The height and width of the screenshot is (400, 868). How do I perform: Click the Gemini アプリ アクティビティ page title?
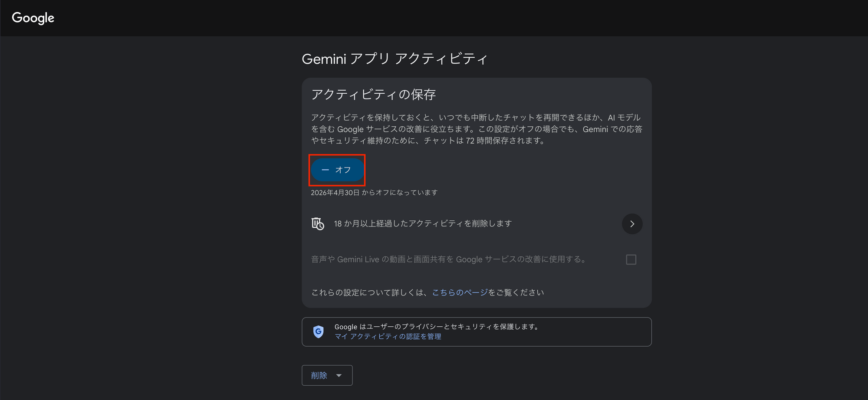395,59
